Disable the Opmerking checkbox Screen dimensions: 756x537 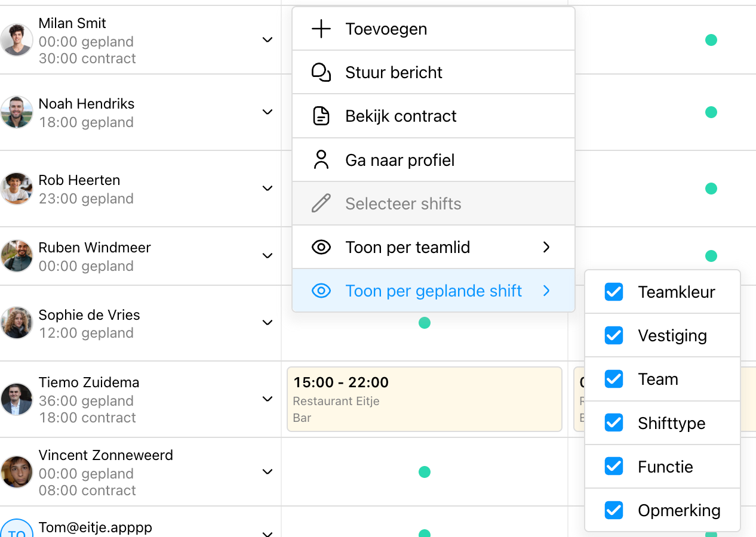(x=614, y=510)
